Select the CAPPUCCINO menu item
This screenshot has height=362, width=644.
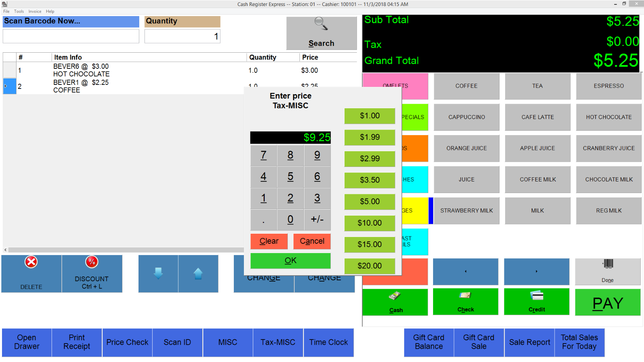pyautogui.click(x=466, y=117)
